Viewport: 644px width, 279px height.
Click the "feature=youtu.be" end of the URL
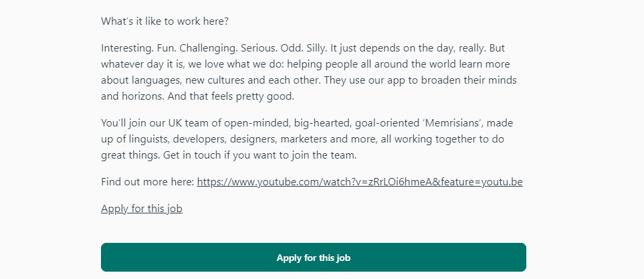(479, 182)
